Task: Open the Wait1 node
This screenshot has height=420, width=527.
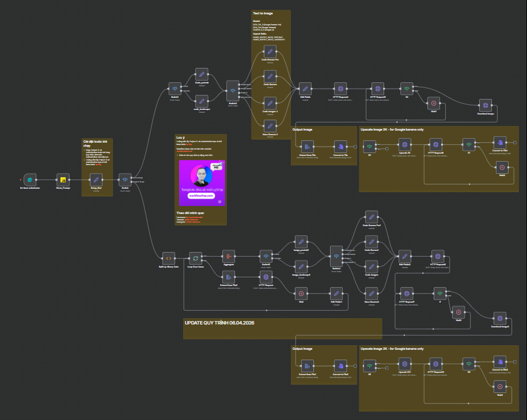Action: point(434,104)
